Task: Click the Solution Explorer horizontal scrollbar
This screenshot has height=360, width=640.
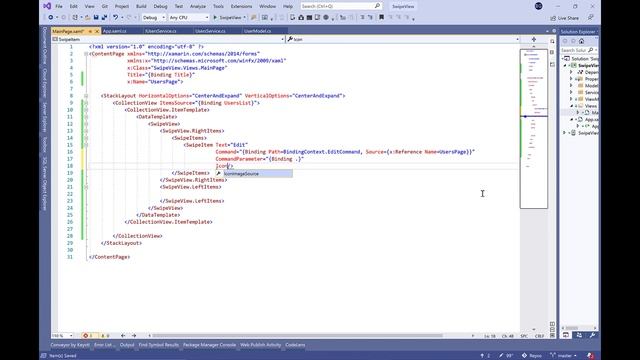Action: click(x=571, y=328)
